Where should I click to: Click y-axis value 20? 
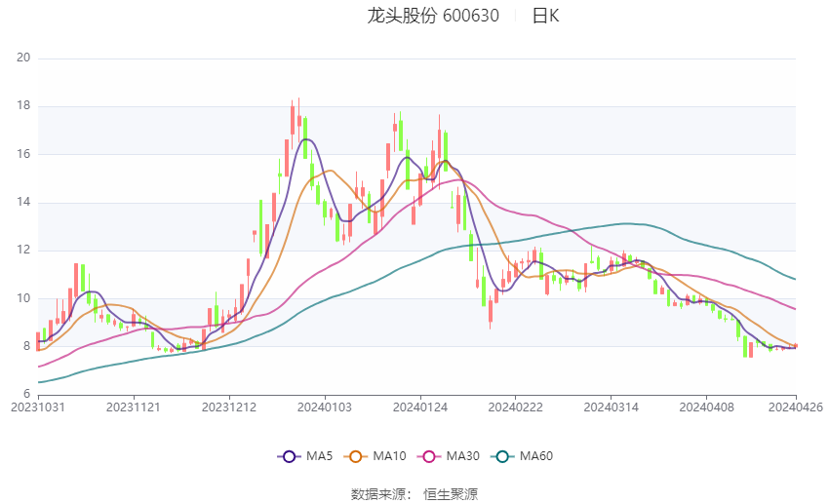pyautogui.click(x=23, y=58)
